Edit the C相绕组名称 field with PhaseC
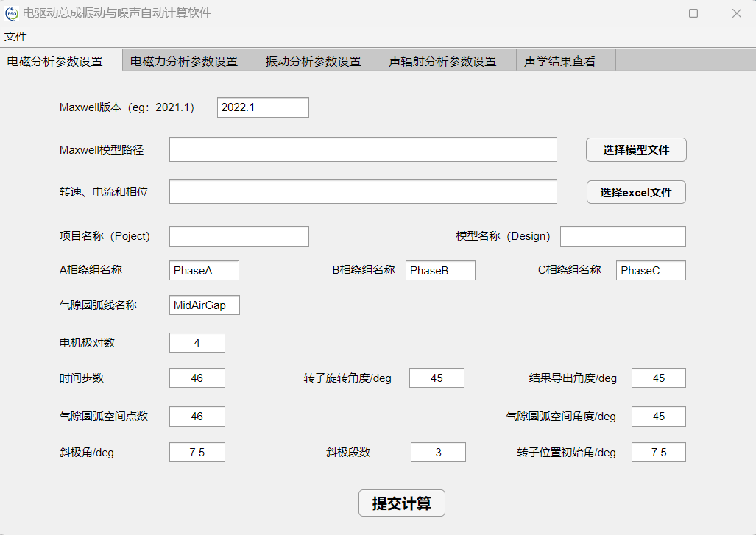This screenshot has width=756, height=535. 651,270
